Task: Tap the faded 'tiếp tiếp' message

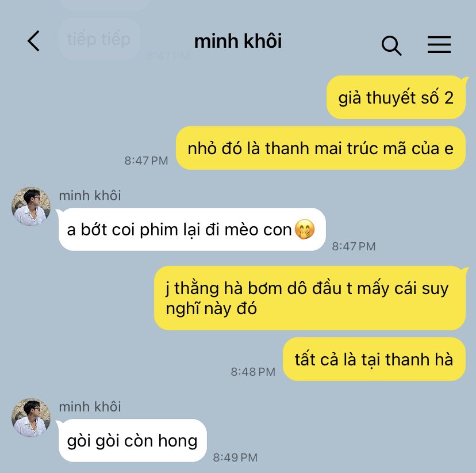Action: click(99, 39)
